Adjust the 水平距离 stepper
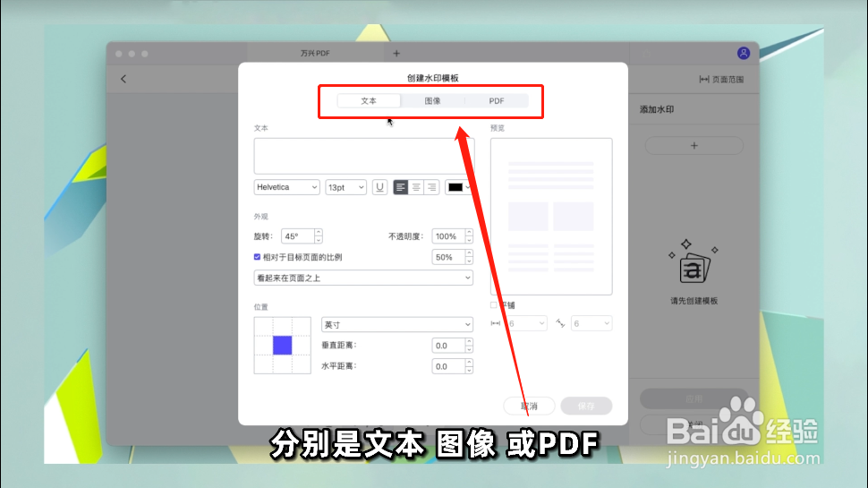Viewport: 868px width, 488px height. pyautogui.click(x=469, y=366)
